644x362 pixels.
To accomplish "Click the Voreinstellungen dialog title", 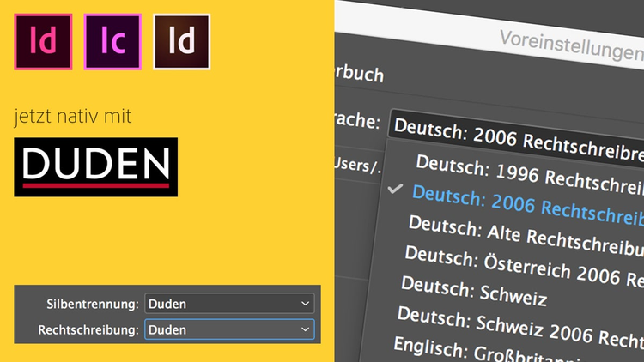I will (x=571, y=45).
